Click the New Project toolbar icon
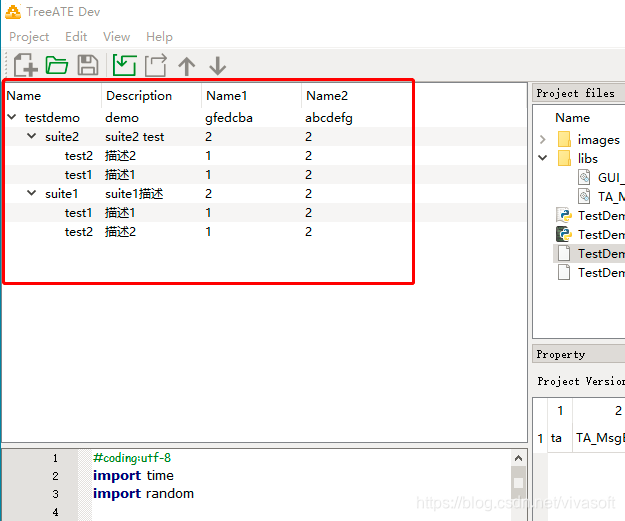625x521 pixels. (x=26, y=65)
